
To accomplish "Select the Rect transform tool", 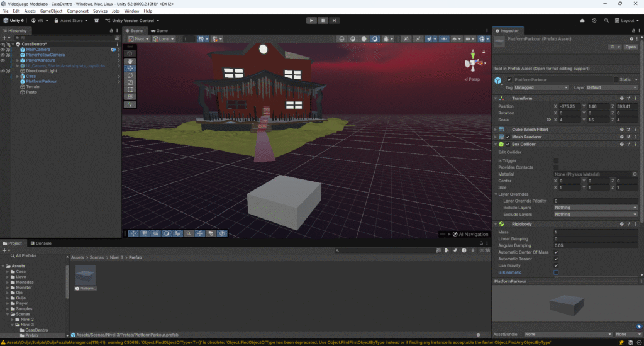I will tap(130, 89).
